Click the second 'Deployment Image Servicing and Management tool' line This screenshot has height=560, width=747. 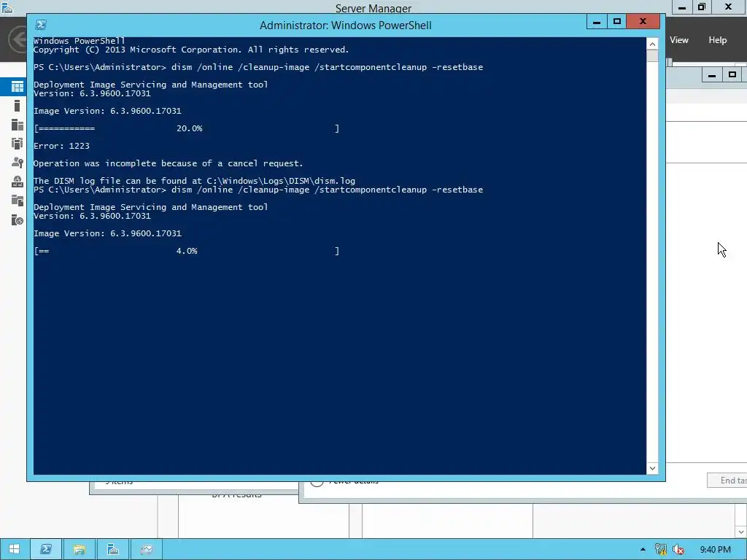(x=150, y=207)
